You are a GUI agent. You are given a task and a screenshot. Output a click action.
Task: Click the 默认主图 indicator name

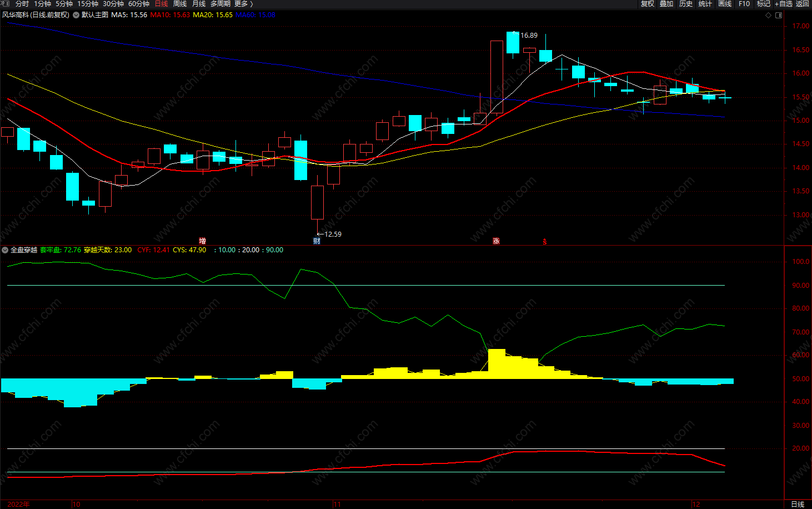tap(95, 15)
